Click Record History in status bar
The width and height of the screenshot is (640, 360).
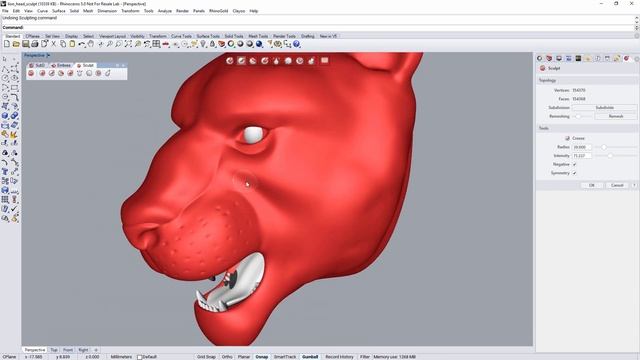pyautogui.click(x=339, y=357)
